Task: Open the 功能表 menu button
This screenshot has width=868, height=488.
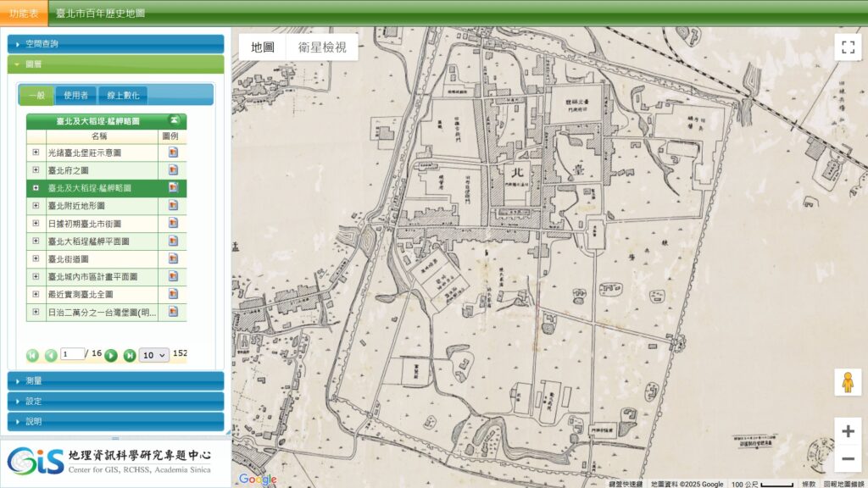Action: coord(24,14)
